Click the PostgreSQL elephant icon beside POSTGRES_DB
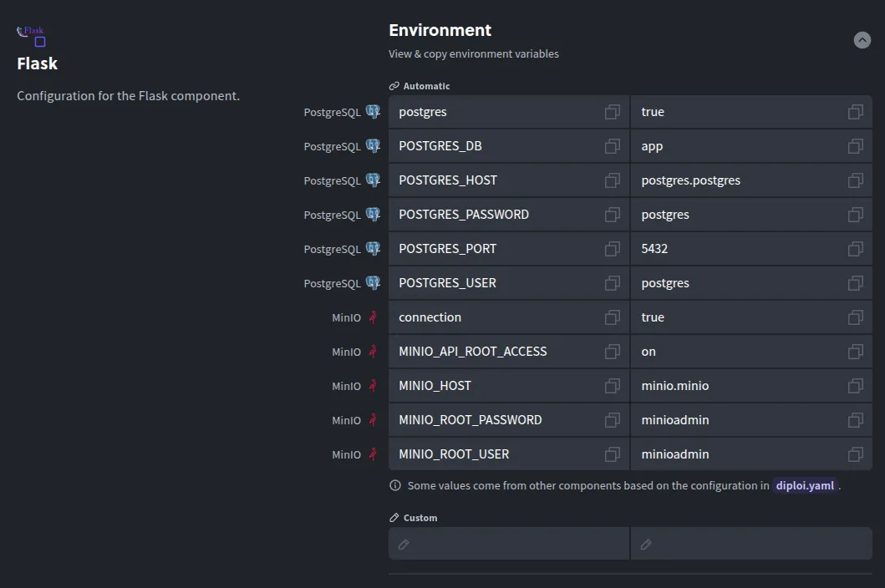 pos(373,146)
